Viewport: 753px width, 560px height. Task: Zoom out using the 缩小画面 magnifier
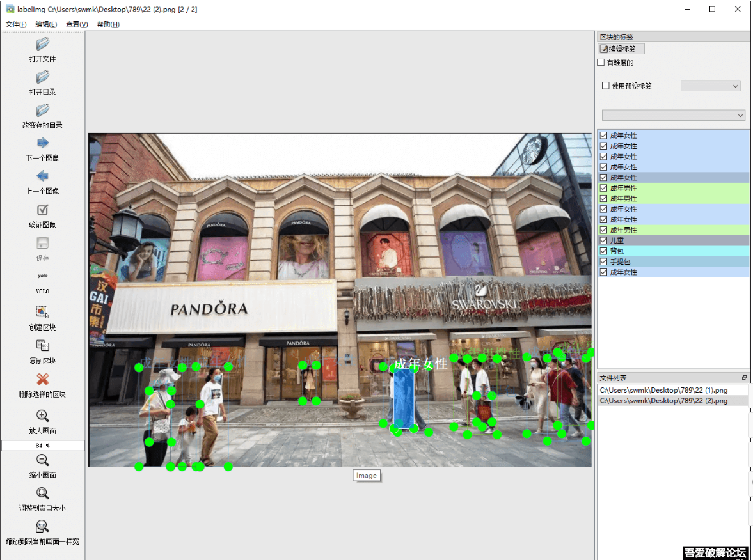click(x=42, y=460)
